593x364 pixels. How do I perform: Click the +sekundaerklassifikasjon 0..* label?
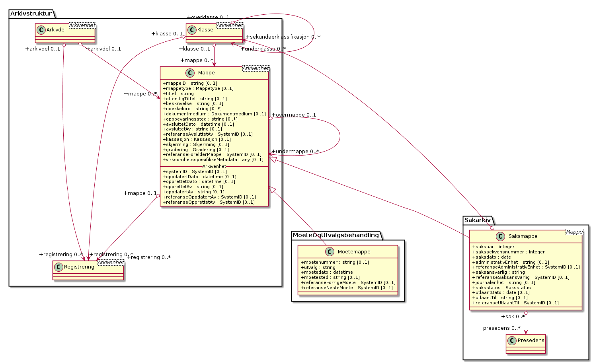[x=283, y=37]
